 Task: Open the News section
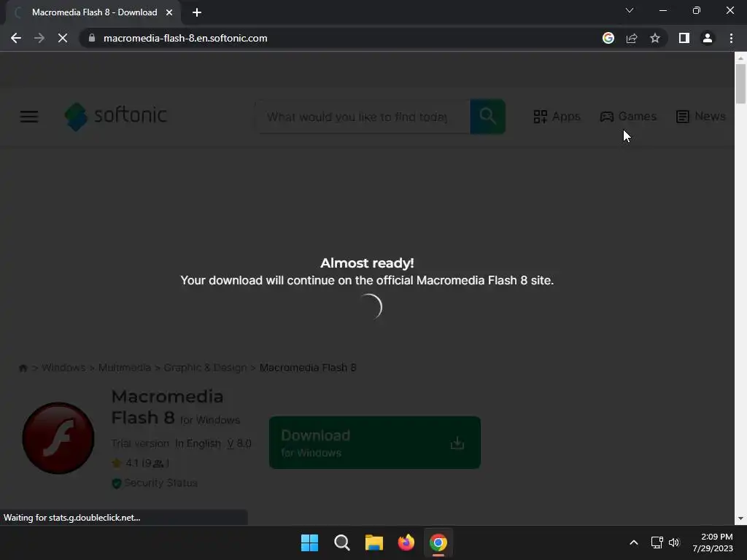click(701, 116)
